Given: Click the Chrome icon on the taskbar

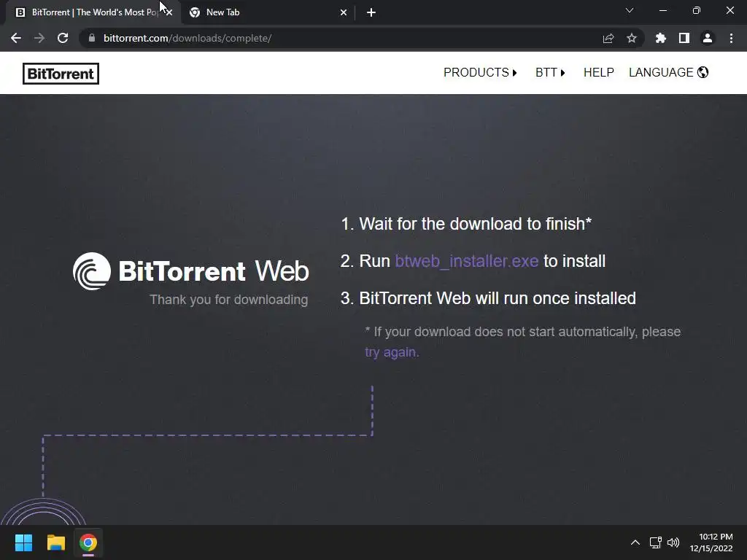Looking at the screenshot, I should coord(88,542).
